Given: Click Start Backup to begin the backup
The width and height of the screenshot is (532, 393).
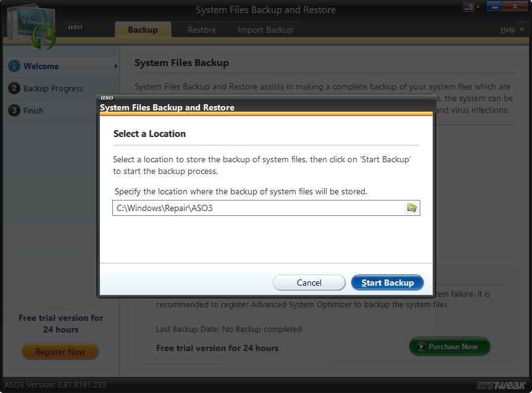Looking at the screenshot, I should [388, 283].
